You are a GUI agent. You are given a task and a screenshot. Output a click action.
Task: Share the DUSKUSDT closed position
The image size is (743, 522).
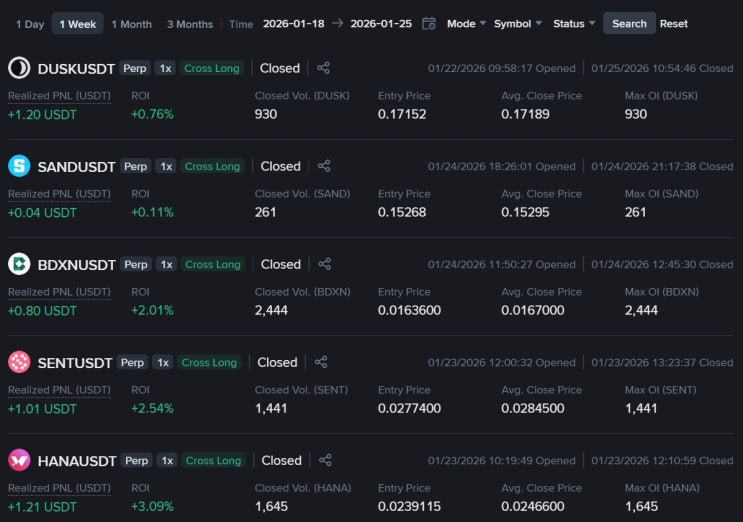point(323,68)
